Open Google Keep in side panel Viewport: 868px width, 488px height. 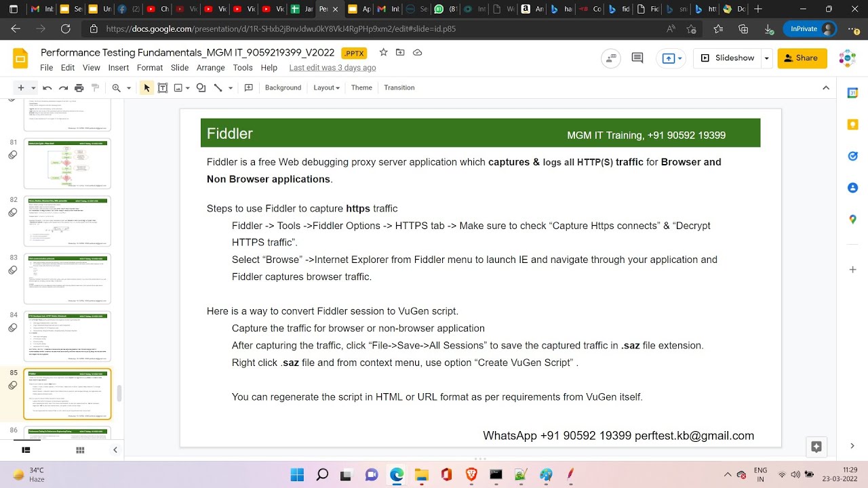click(x=853, y=125)
